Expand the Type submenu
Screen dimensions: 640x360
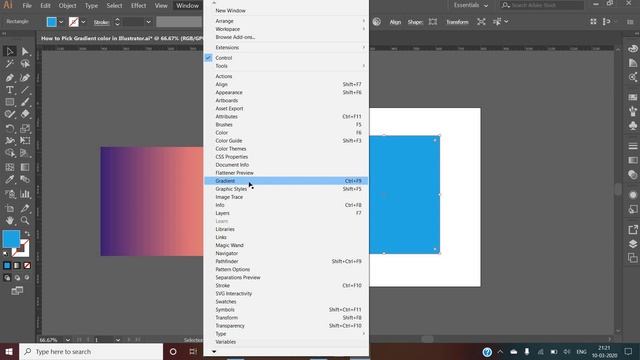pos(286,333)
